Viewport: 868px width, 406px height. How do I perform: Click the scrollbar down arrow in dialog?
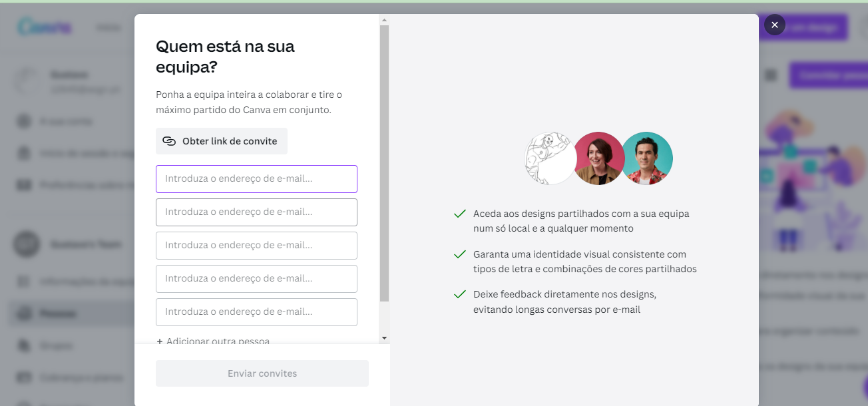click(x=384, y=338)
